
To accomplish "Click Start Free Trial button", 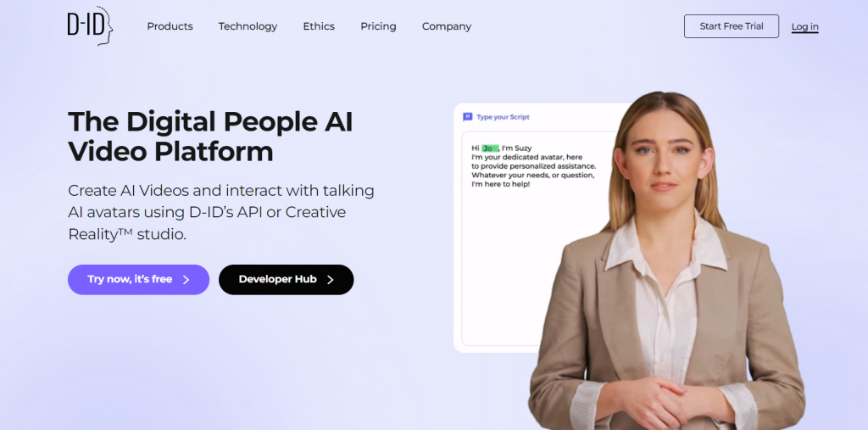I will point(732,26).
